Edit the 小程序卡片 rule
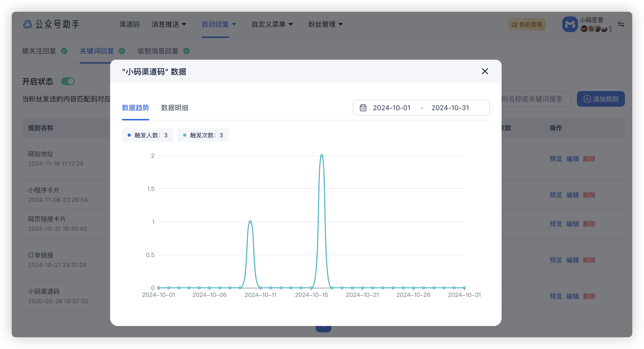 pyautogui.click(x=572, y=195)
